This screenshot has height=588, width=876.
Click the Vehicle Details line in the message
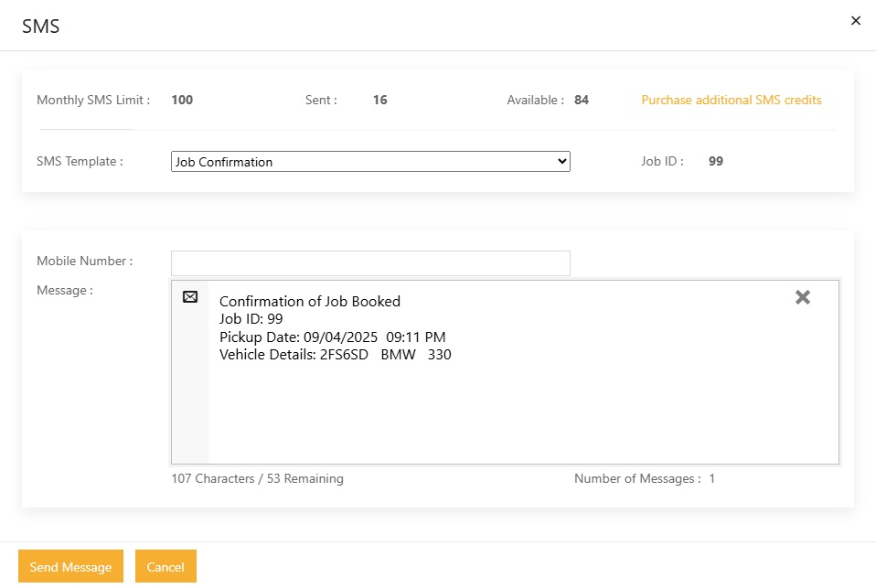pos(335,354)
